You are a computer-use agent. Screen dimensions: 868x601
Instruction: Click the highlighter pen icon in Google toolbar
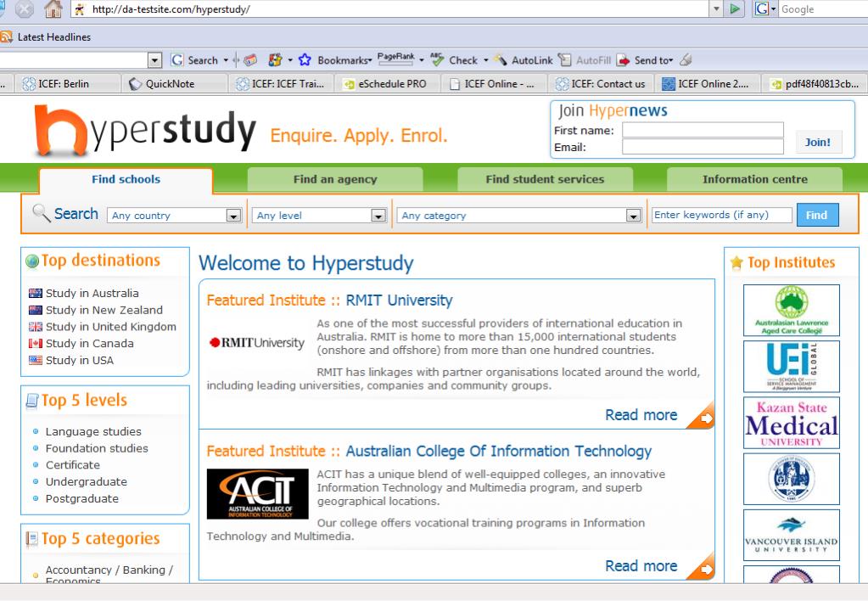686,59
